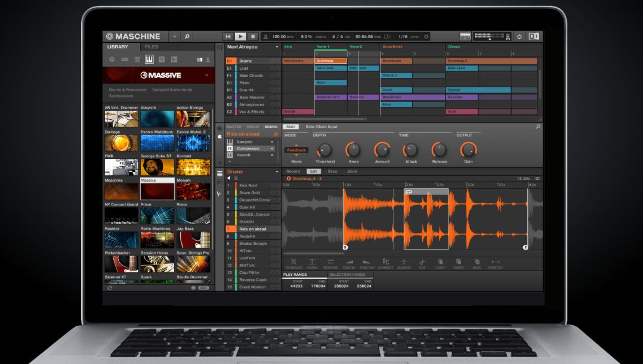Screen dimensions: 643x364
Task: Switch to the Slice tab
Action: (332, 172)
